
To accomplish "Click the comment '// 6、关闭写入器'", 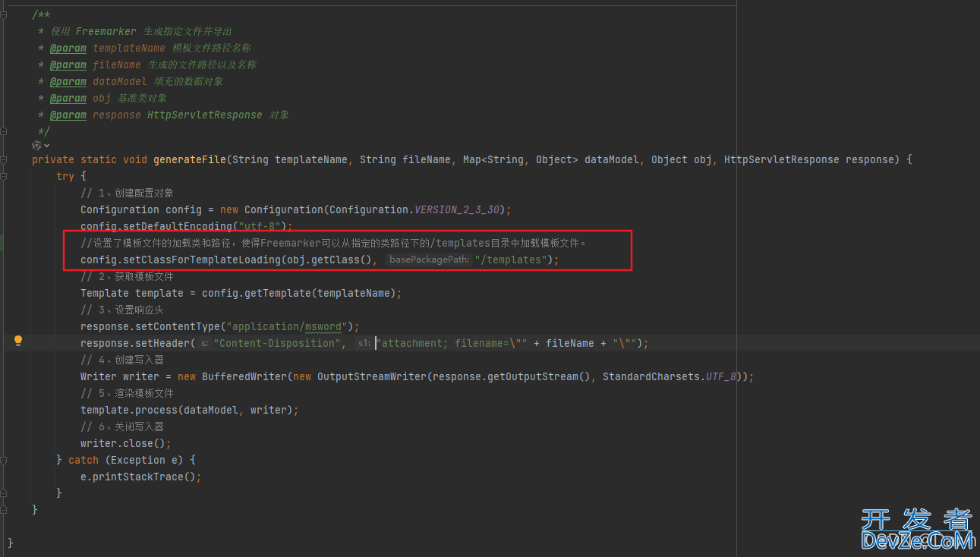I will (x=122, y=426).
